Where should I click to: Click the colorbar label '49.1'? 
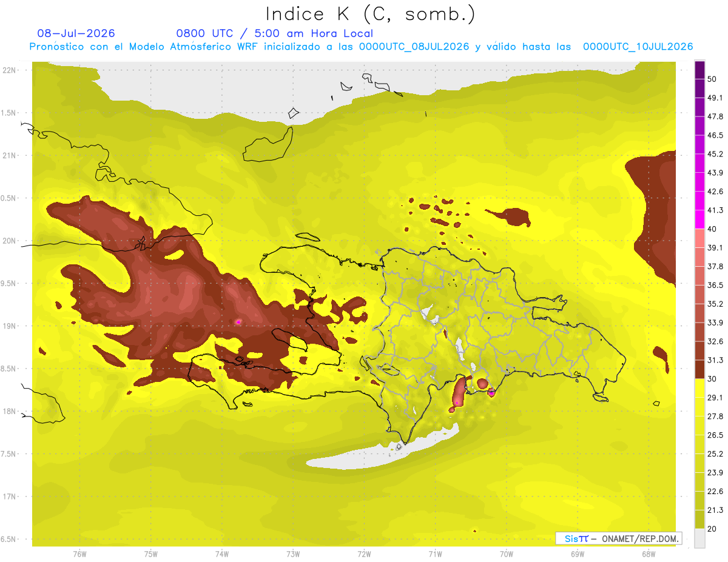(x=715, y=98)
